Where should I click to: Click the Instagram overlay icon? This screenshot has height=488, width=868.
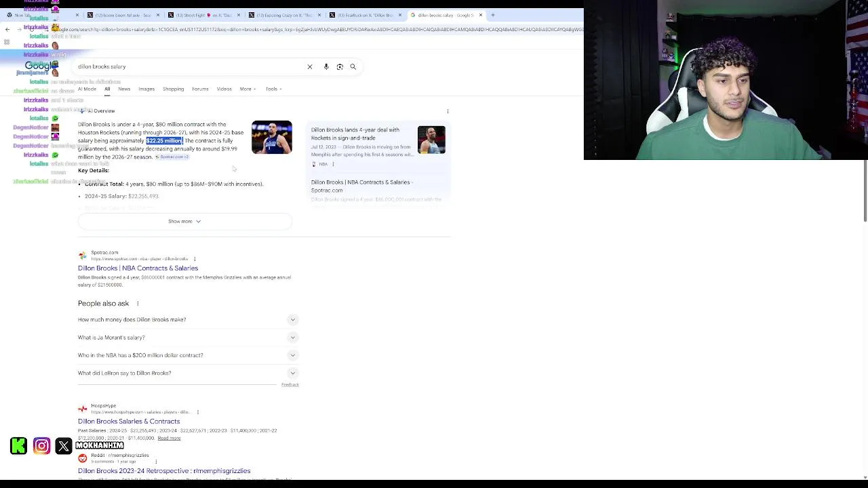pos(41,445)
